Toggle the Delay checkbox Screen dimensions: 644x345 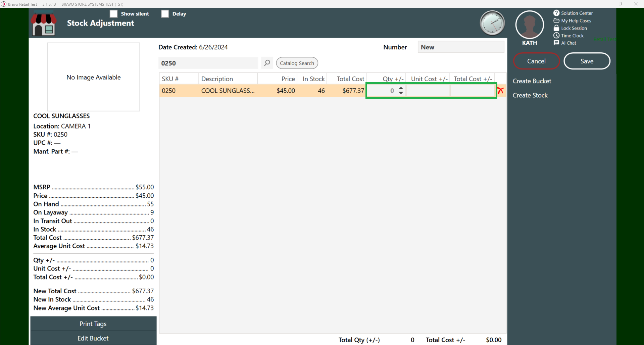[165, 14]
